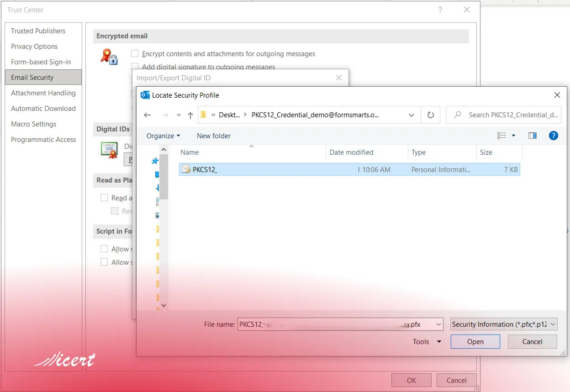Check Add digital signature to outgoing messages
This screenshot has height=392, width=570.
[x=135, y=67]
